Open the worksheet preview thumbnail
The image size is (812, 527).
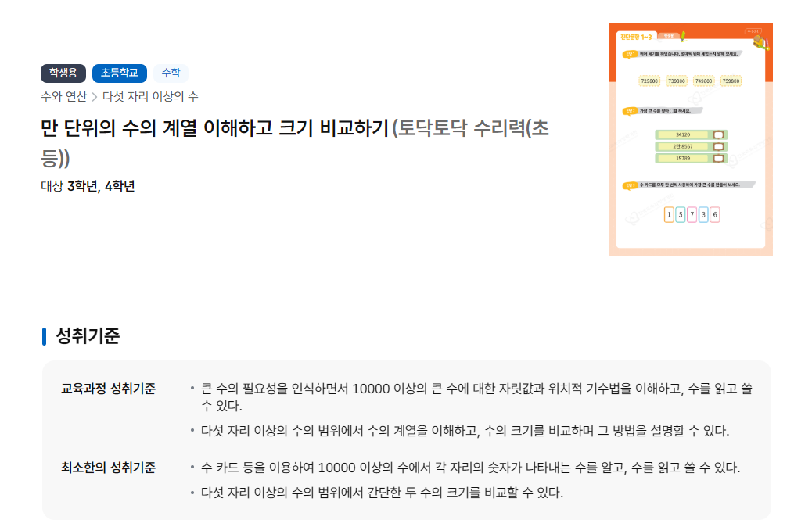(691, 138)
